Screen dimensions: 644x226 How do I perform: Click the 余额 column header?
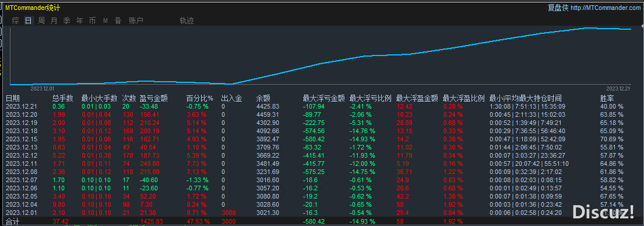(263, 98)
